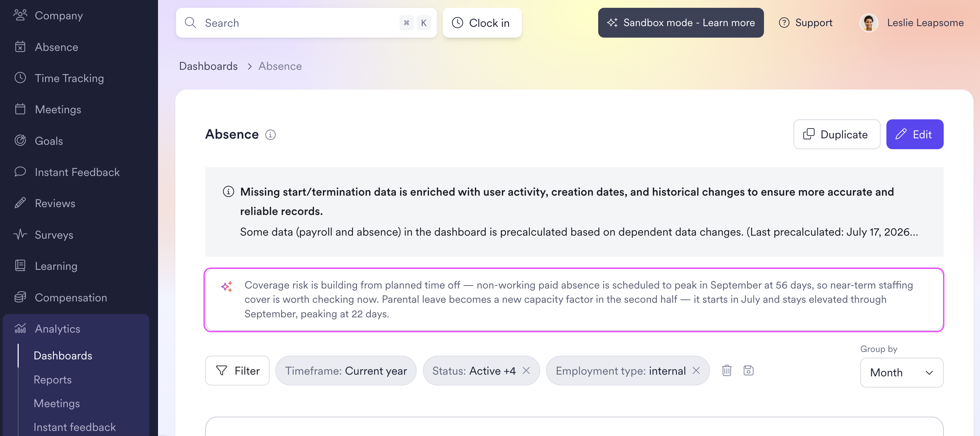The image size is (980, 436).
Task: Open the Group by Month dropdown
Action: tap(902, 373)
